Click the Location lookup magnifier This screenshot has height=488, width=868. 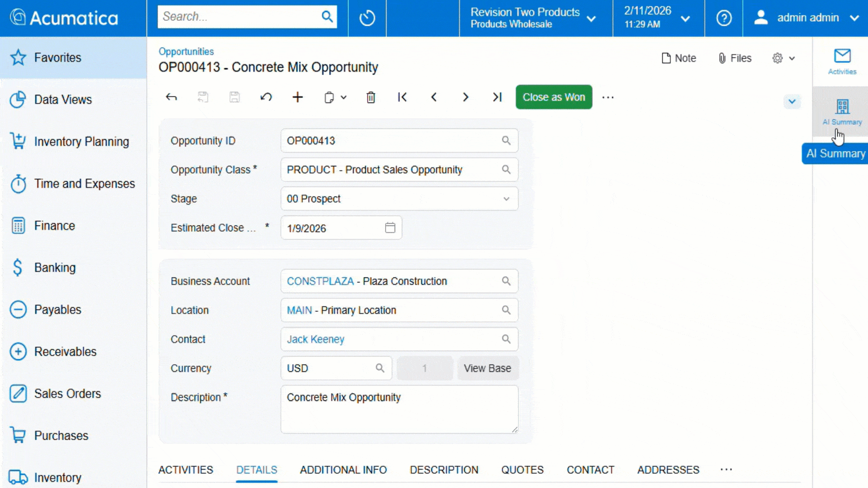506,310
